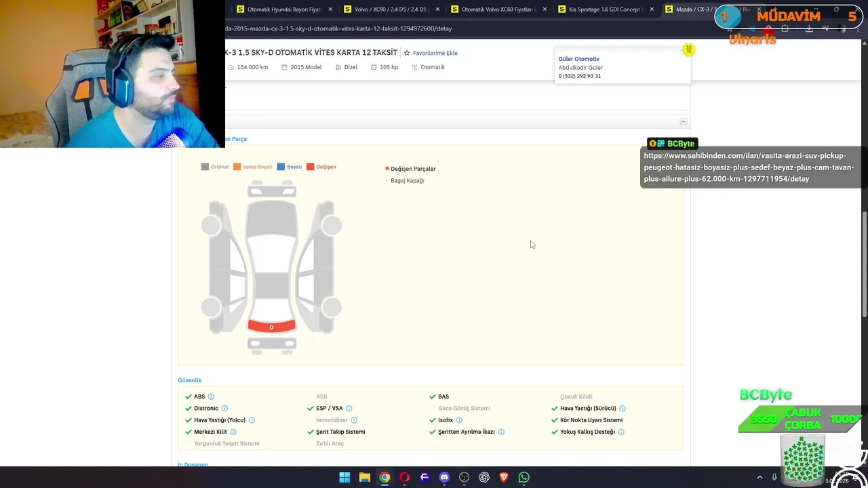Open info icon beside Distronic

(x=224, y=409)
